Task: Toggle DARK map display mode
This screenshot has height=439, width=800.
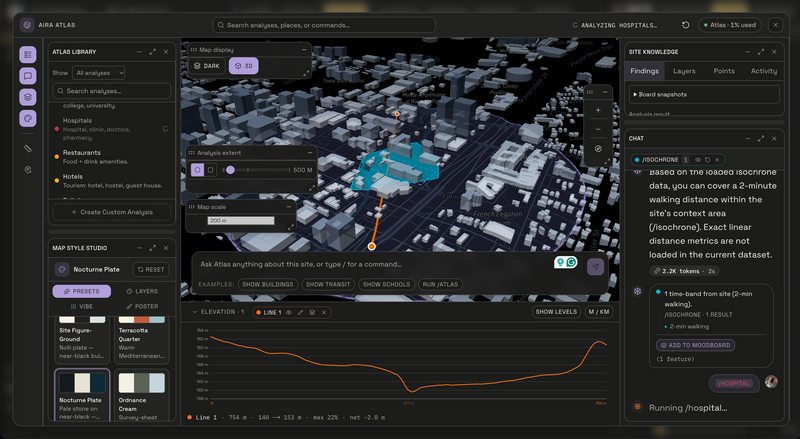Action: (x=207, y=66)
